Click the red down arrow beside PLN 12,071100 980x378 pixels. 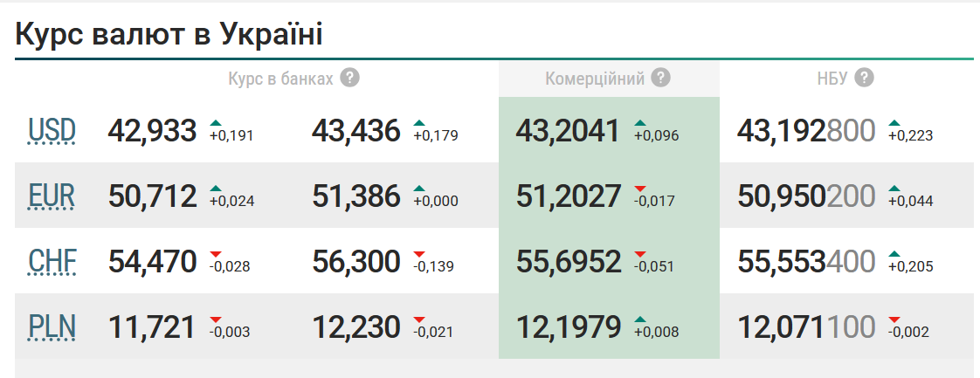click(x=894, y=320)
